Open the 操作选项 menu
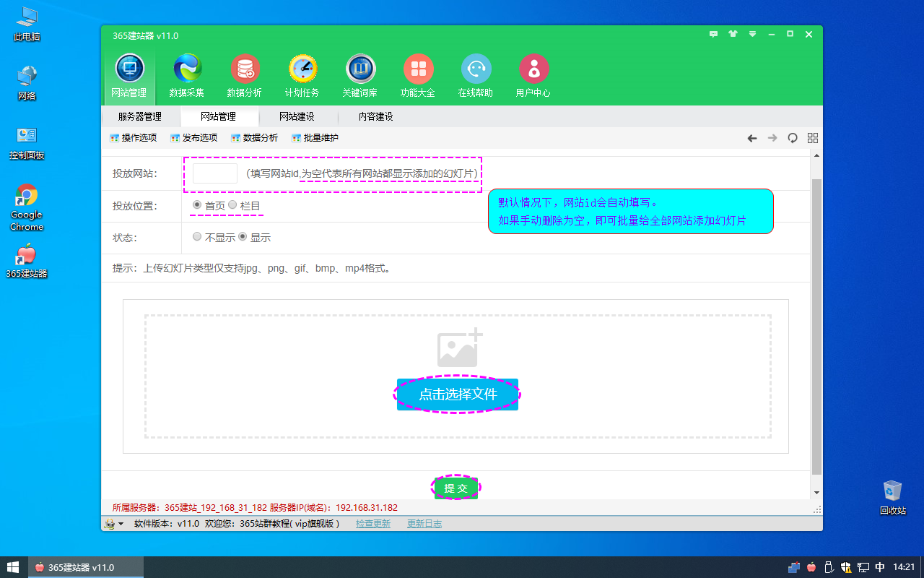 133,138
